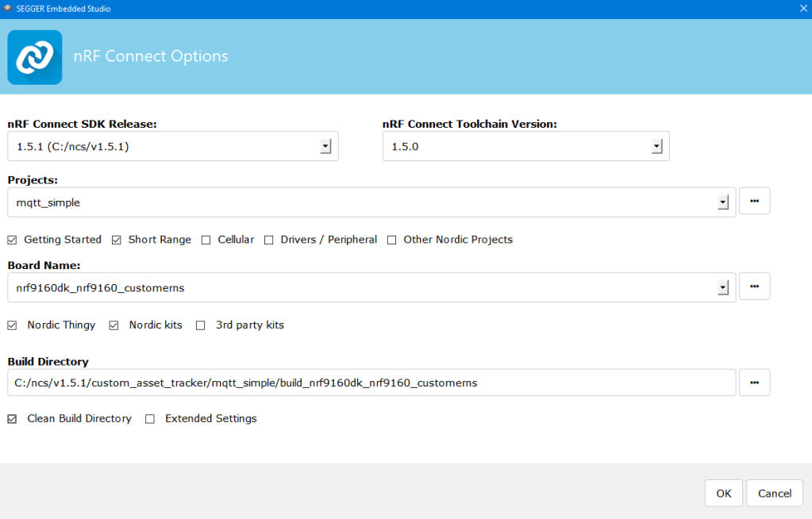This screenshot has height=519, width=812.
Task: Toggle the 3rd party kits checkbox
Action: point(201,325)
